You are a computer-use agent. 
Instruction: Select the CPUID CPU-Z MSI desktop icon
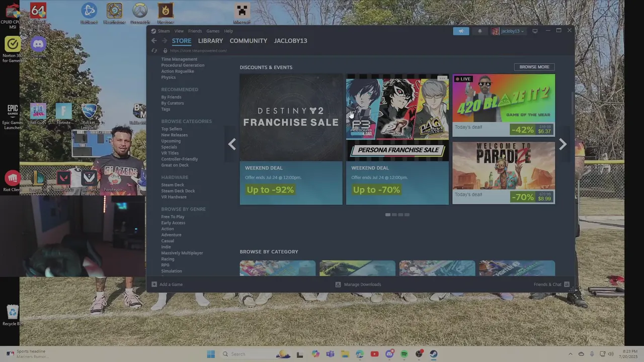[x=13, y=15]
